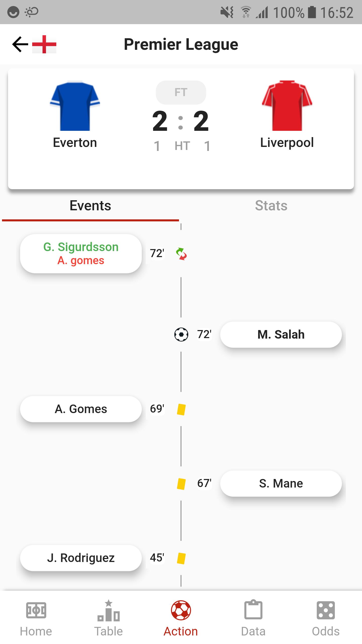Tap the yellow card icon beside S. Mane
The width and height of the screenshot is (362, 644).
pyautogui.click(x=181, y=484)
